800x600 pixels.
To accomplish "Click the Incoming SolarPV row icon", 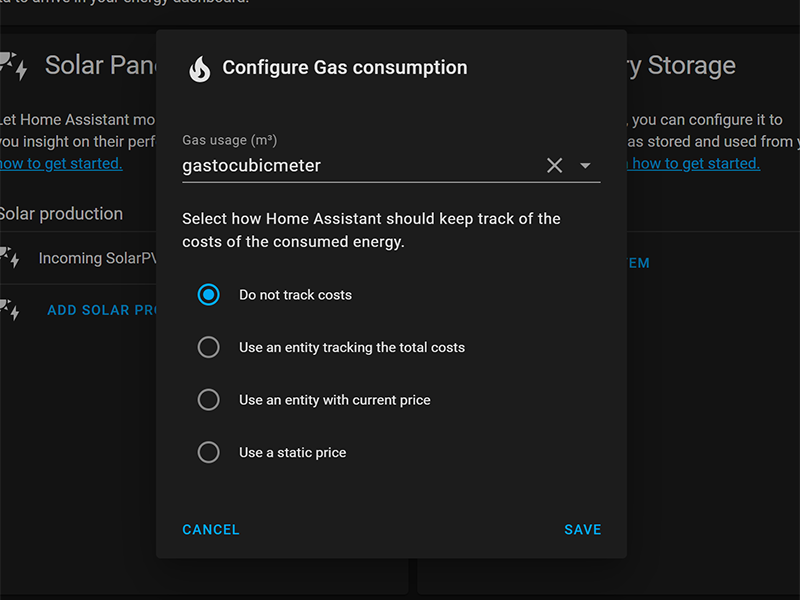I will 10,257.
